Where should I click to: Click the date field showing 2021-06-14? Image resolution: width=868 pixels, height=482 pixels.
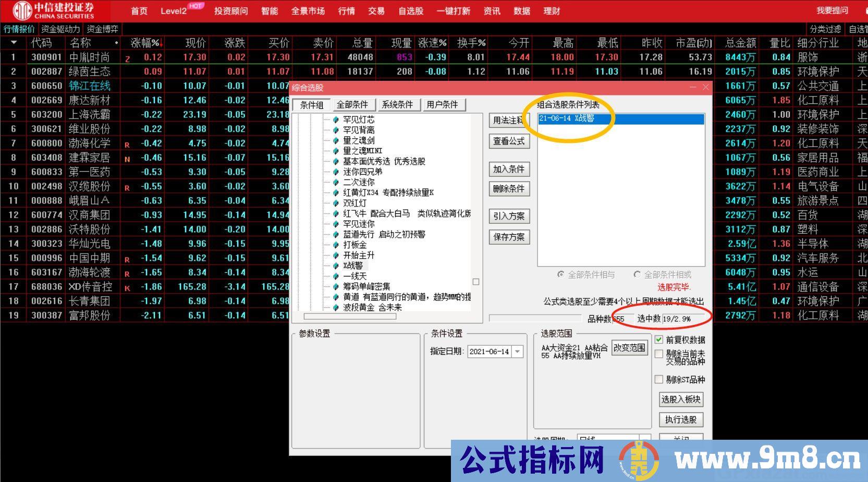tap(490, 352)
